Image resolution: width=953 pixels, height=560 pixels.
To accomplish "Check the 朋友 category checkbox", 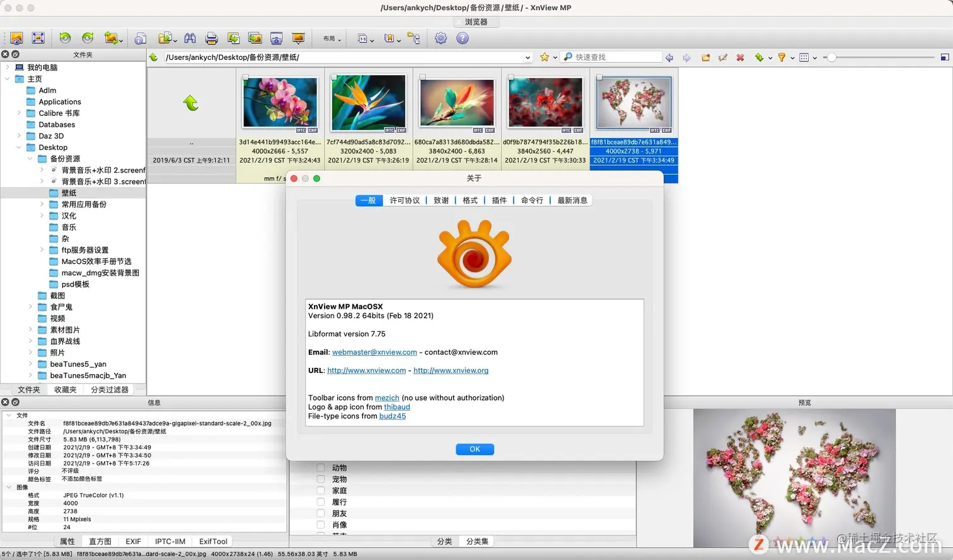I will point(321,513).
